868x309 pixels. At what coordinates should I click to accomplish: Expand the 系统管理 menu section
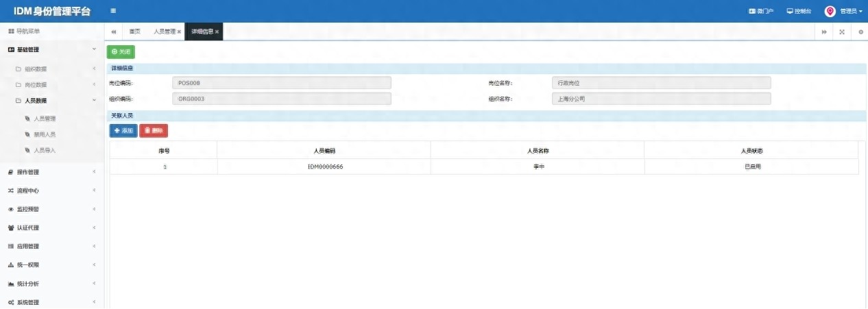pyautogui.click(x=51, y=302)
